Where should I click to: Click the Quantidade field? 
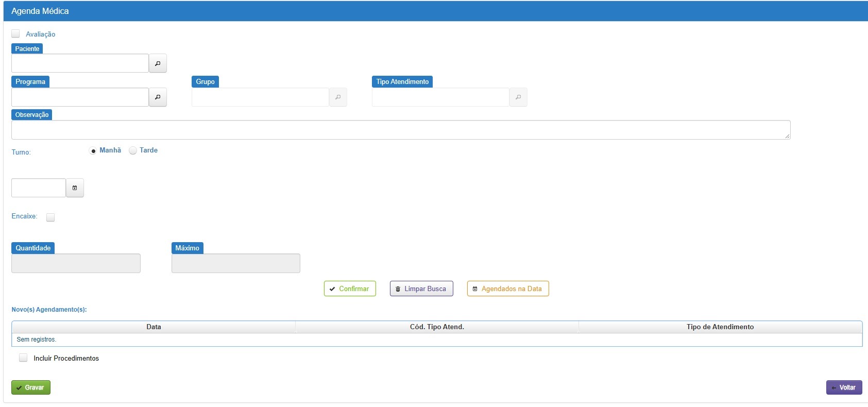(76, 263)
